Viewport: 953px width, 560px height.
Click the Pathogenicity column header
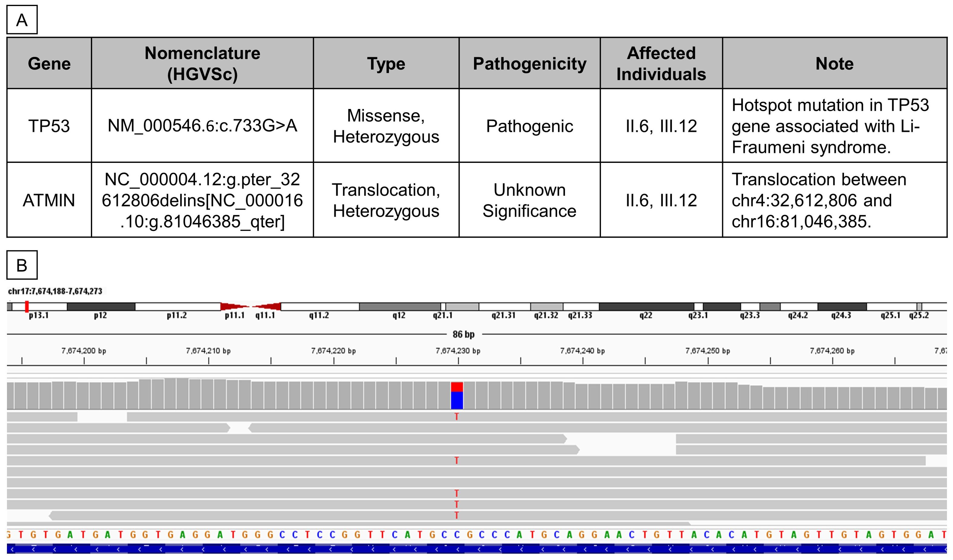coord(530,63)
